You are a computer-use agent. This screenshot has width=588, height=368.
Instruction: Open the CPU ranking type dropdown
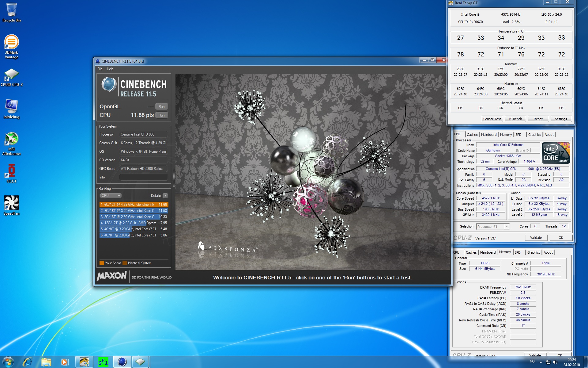click(x=111, y=196)
